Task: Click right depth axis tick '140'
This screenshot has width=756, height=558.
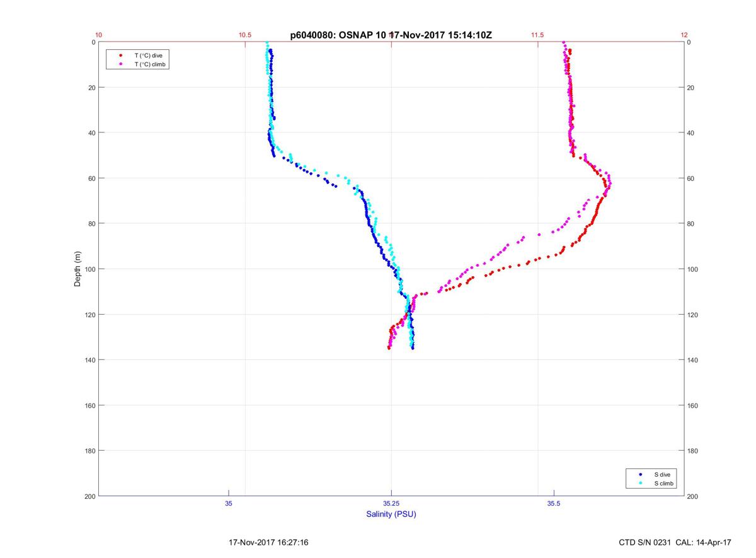Action: click(x=693, y=360)
